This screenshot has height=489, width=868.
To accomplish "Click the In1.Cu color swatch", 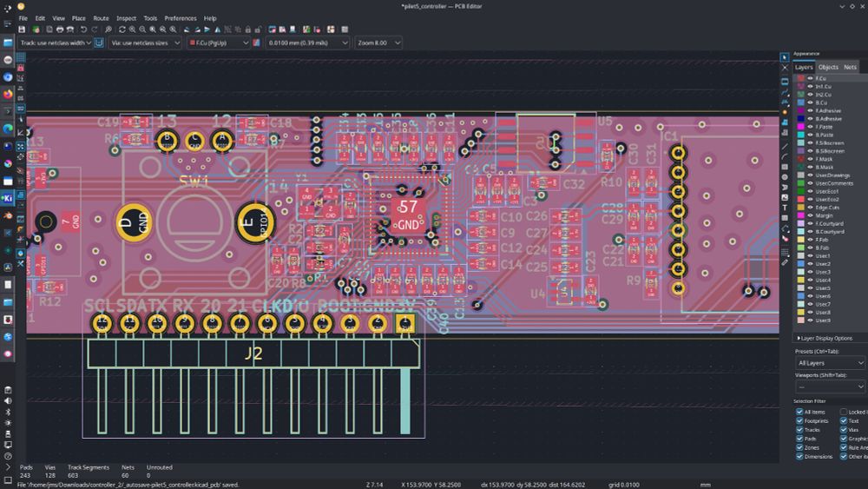I will coord(801,87).
